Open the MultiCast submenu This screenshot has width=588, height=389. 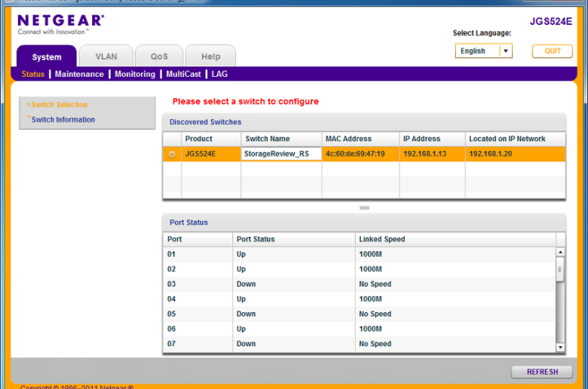183,74
